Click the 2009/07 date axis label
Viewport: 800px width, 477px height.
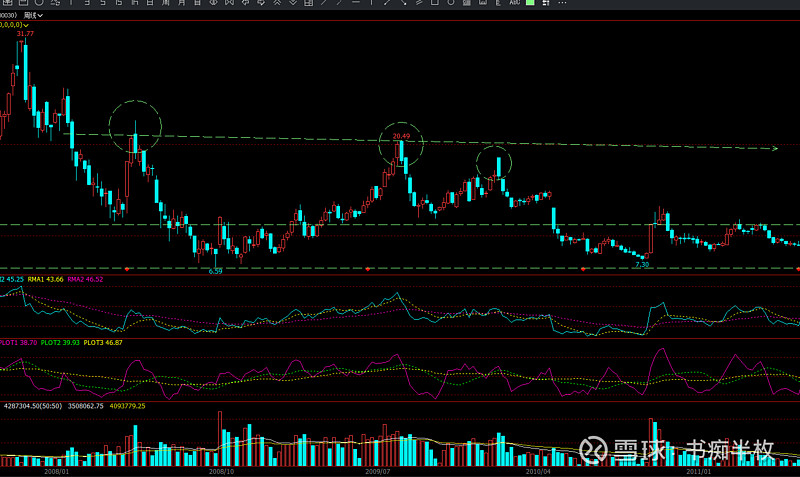[x=378, y=471]
